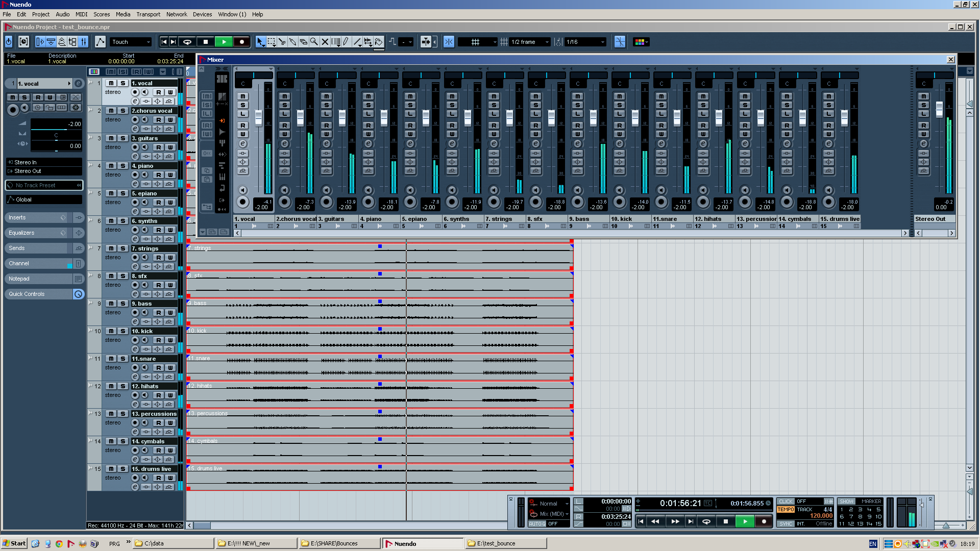
Task: Click the Constrain Delay Compensation power icon
Action: [9, 42]
